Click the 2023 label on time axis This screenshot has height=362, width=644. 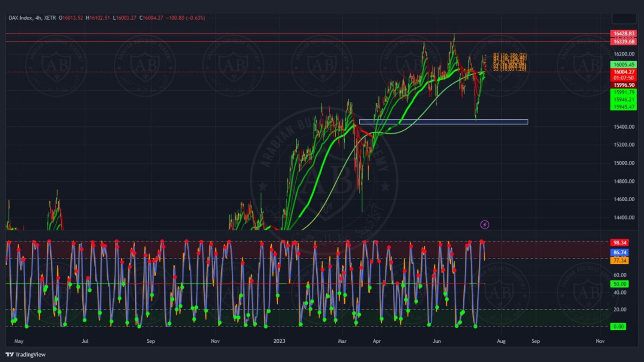[279, 341]
